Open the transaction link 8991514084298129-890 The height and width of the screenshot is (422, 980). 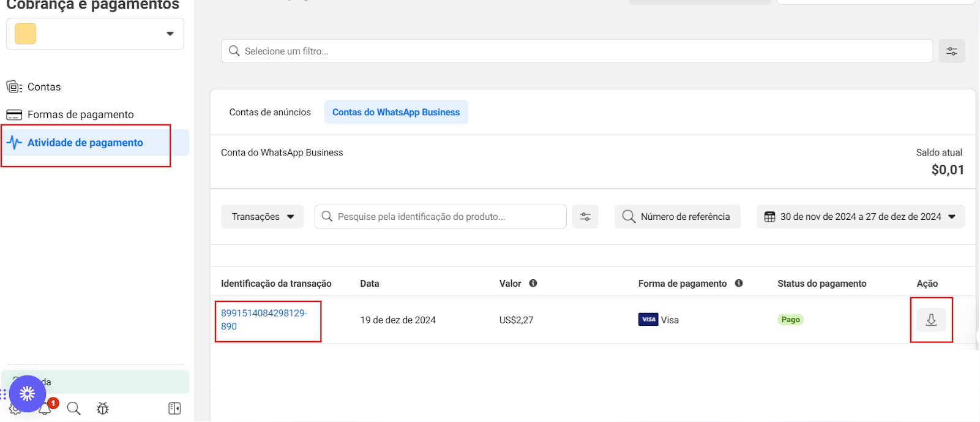coord(264,320)
